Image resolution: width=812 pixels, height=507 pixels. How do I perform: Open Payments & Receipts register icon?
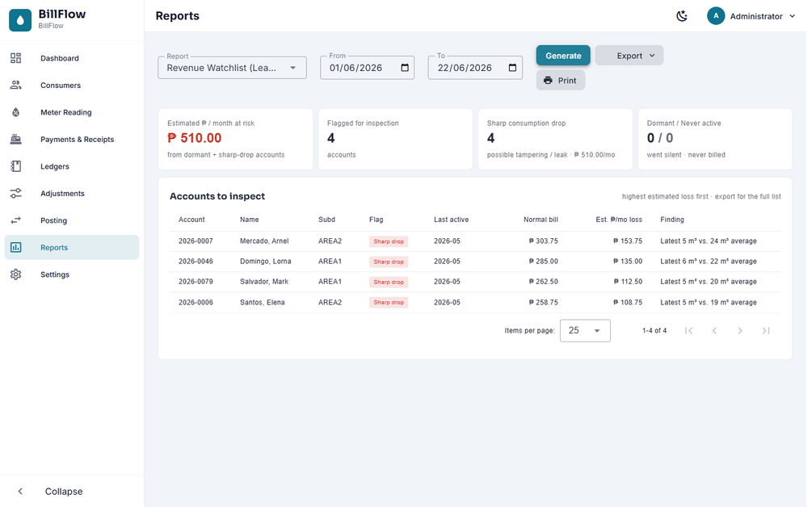click(x=16, y=139)
